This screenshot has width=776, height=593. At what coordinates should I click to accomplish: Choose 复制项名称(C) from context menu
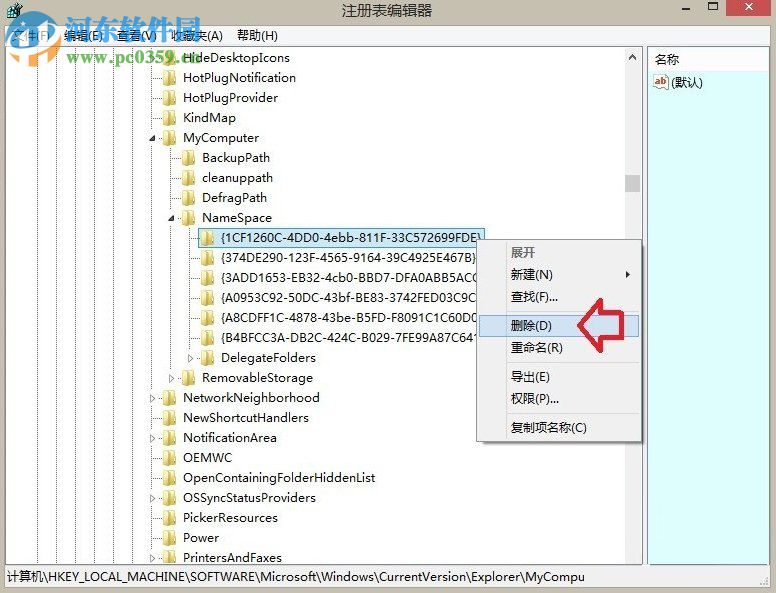[x=559, y=427]
